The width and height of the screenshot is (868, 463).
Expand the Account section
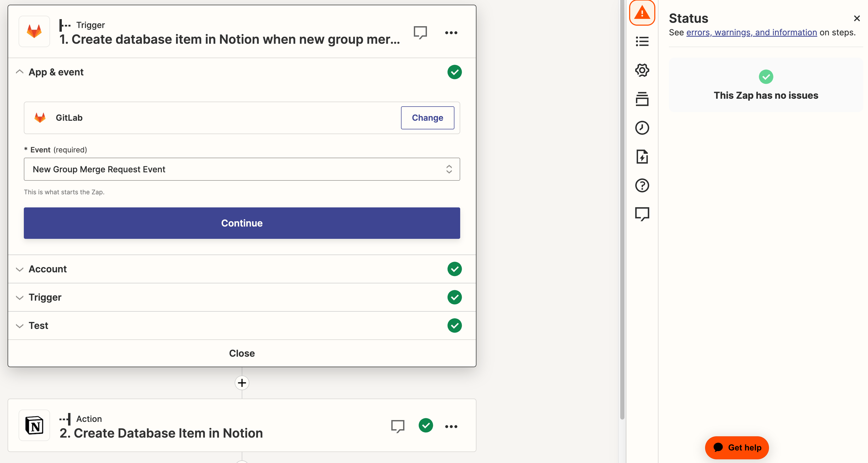tap(20, 269)
